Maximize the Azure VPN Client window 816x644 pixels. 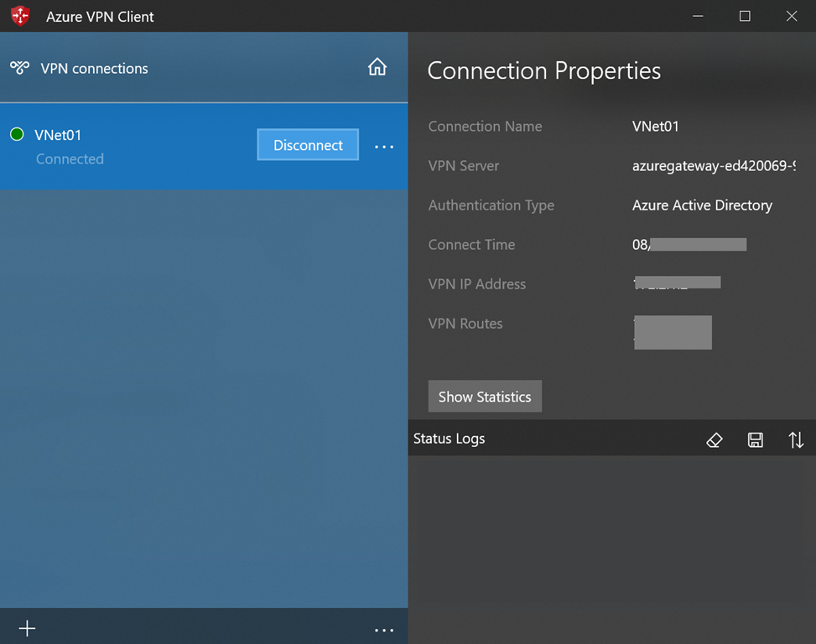click(x=745, y=16)
